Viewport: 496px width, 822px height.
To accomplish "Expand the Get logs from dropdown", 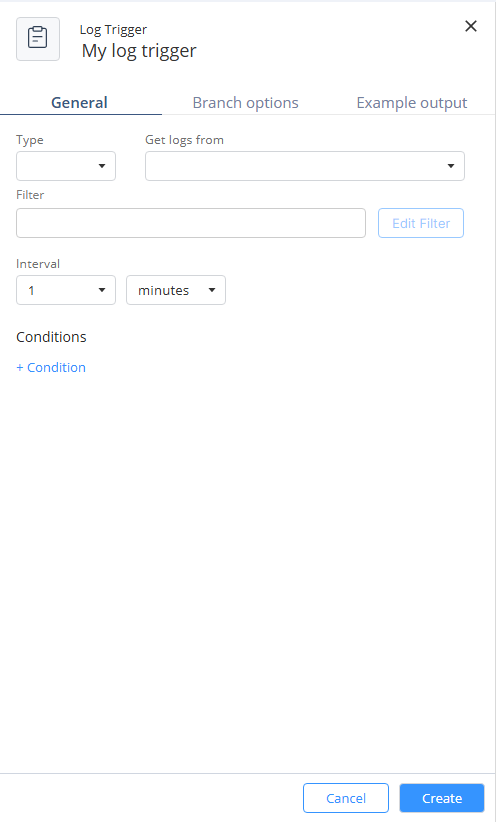I will coord(305,166).
